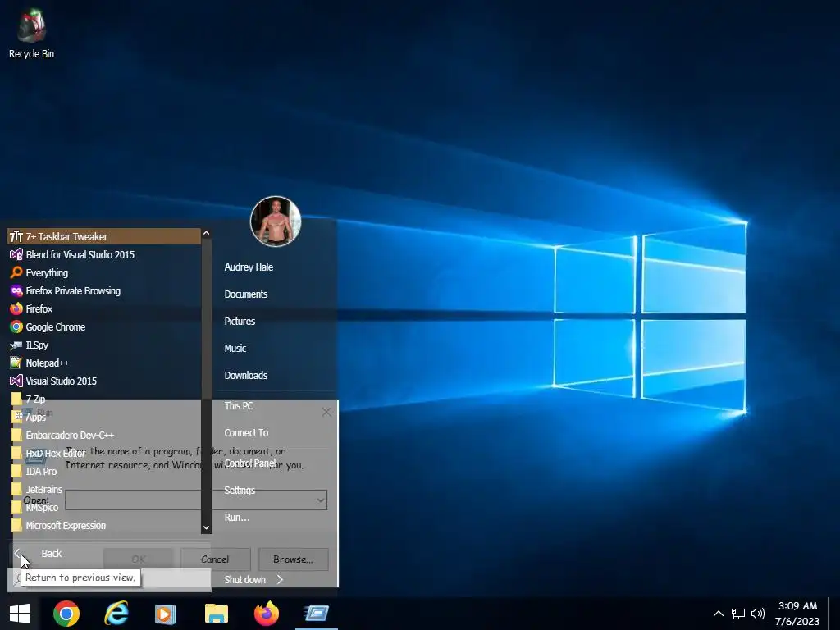Launch ILSpy icon
This screenshot has width=840, height=630.
[x=16, y=345]
